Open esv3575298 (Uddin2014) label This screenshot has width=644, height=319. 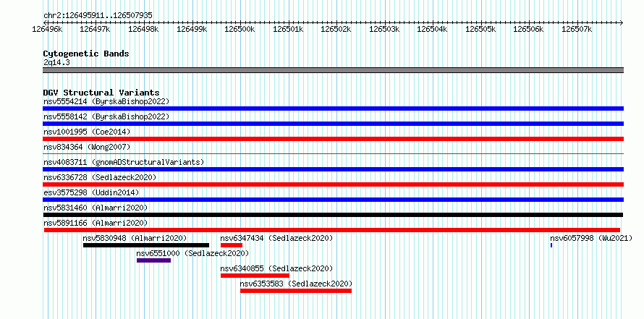(91, 192)
